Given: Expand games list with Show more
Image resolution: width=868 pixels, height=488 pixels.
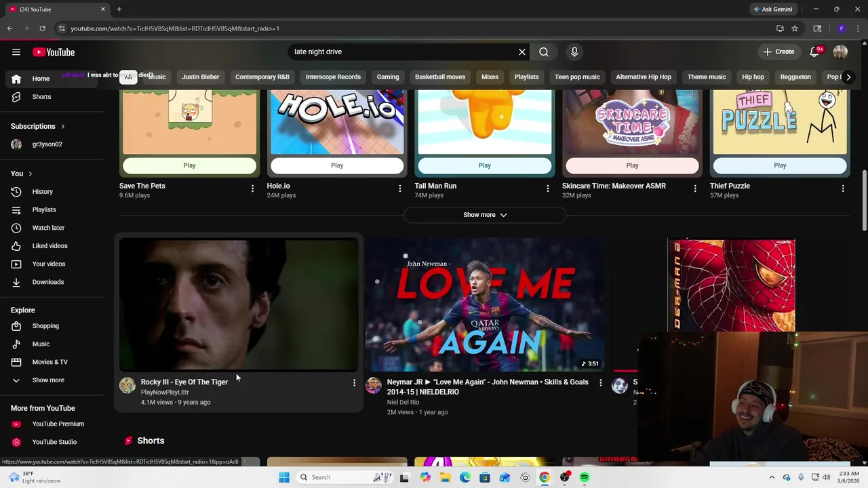Looking at the screenshot, I should coord(485,215).
